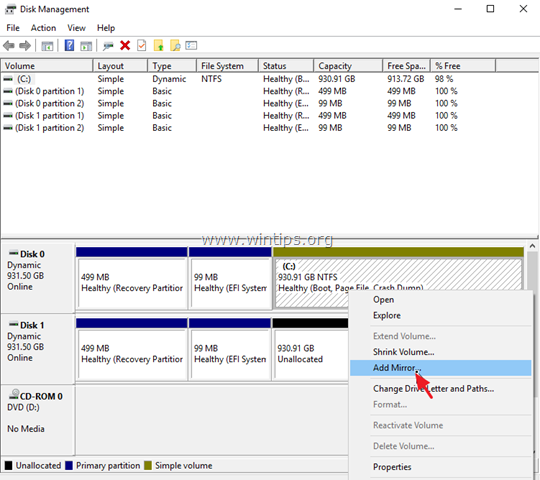
Task: Sort by the Type column header
Action: point(172,66)
